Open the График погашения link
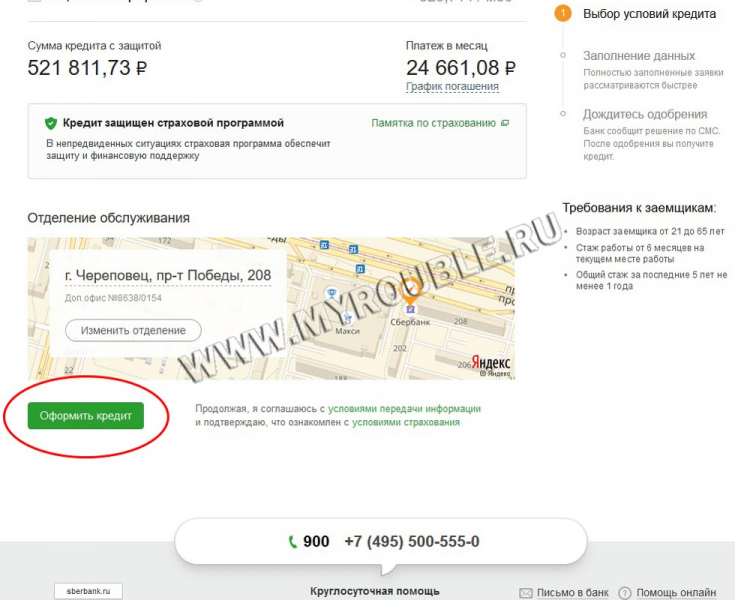 (x=452, y=87)
